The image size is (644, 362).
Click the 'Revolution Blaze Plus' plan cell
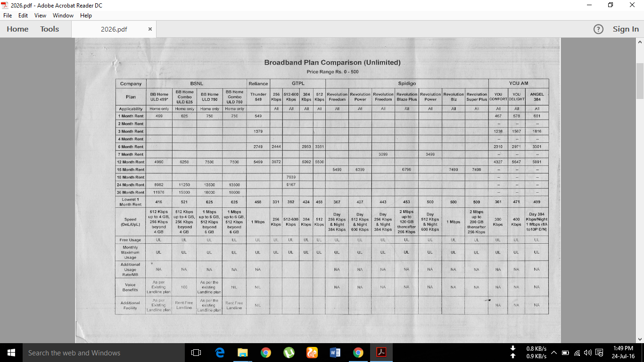(x=407, y=97)
